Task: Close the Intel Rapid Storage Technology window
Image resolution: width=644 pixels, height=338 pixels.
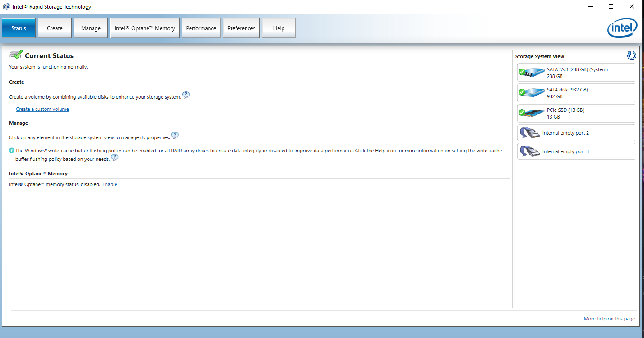Action: pos(632,6)
